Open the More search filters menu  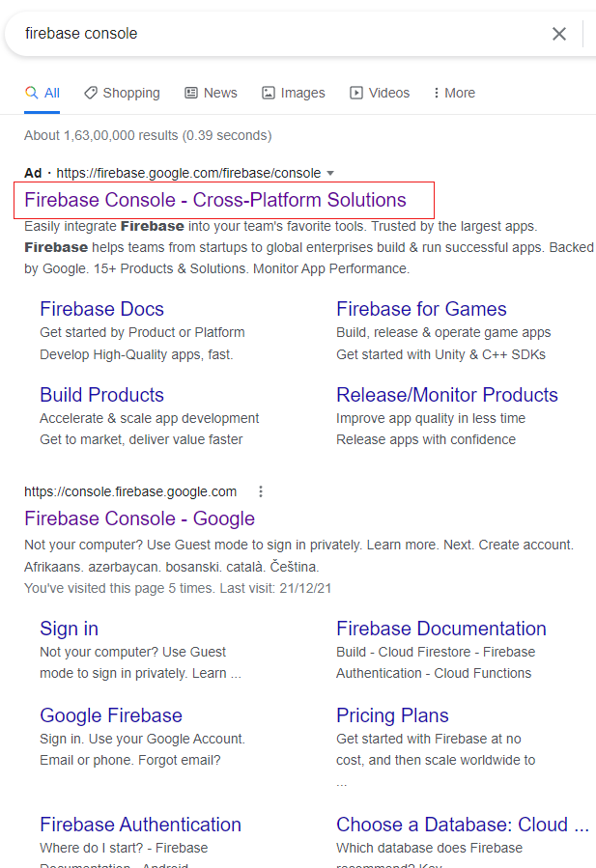pos(453,93)
